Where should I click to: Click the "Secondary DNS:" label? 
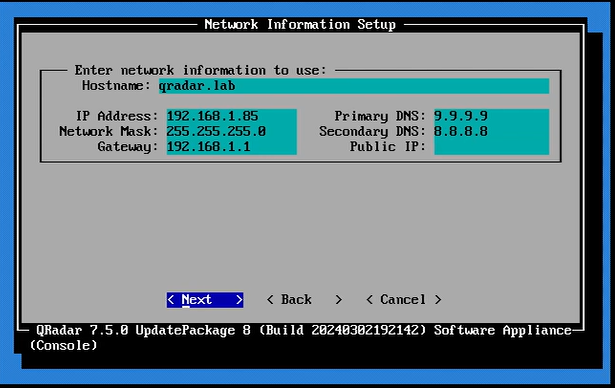click(372, 132)
